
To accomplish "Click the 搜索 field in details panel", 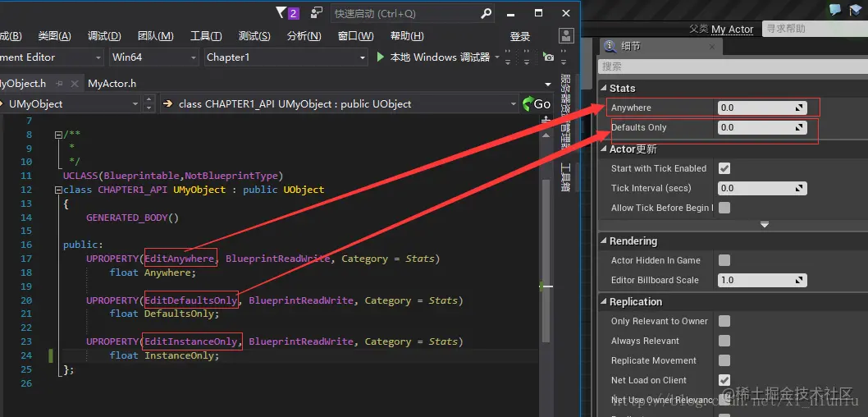I will (x=732, y=66).
